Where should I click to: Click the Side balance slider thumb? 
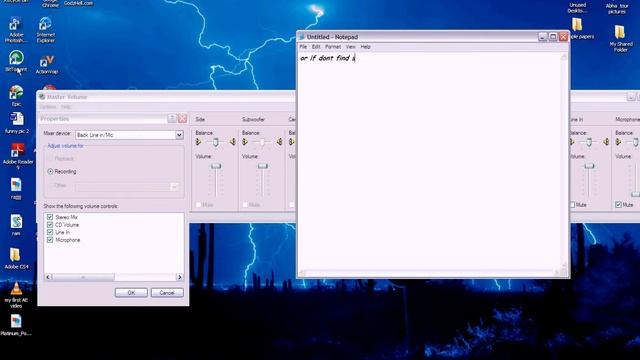coord(216,142)
